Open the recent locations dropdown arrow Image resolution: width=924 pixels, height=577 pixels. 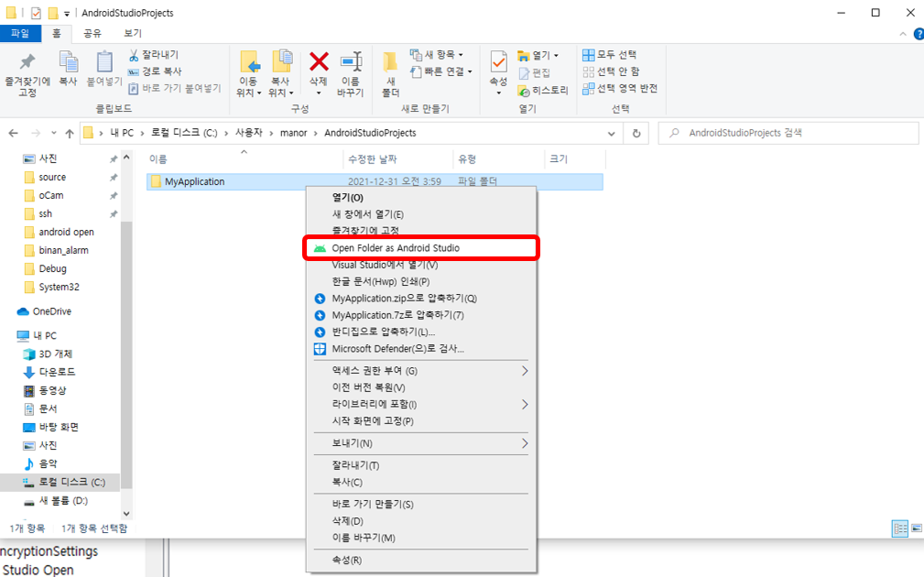click(54, 133)
